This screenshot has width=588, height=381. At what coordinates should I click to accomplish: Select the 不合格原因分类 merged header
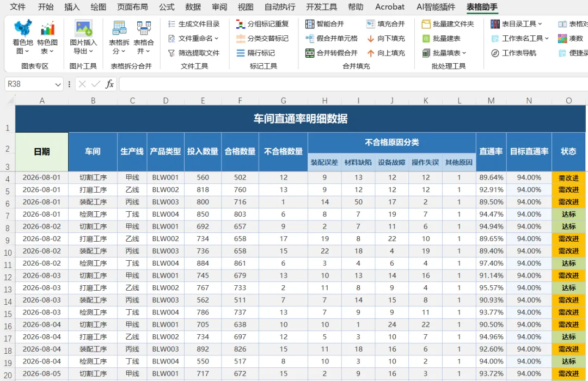392,143
